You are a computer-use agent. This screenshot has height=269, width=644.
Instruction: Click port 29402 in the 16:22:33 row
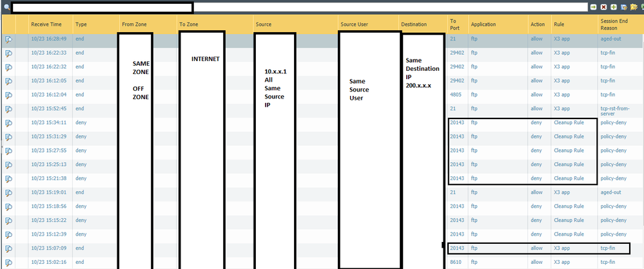[x=457, y=53]
